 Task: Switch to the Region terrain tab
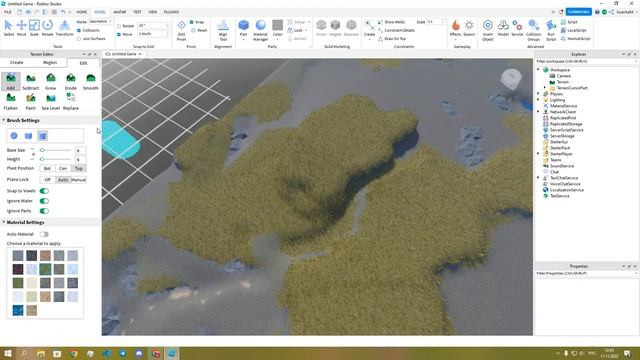coord(50,62)
